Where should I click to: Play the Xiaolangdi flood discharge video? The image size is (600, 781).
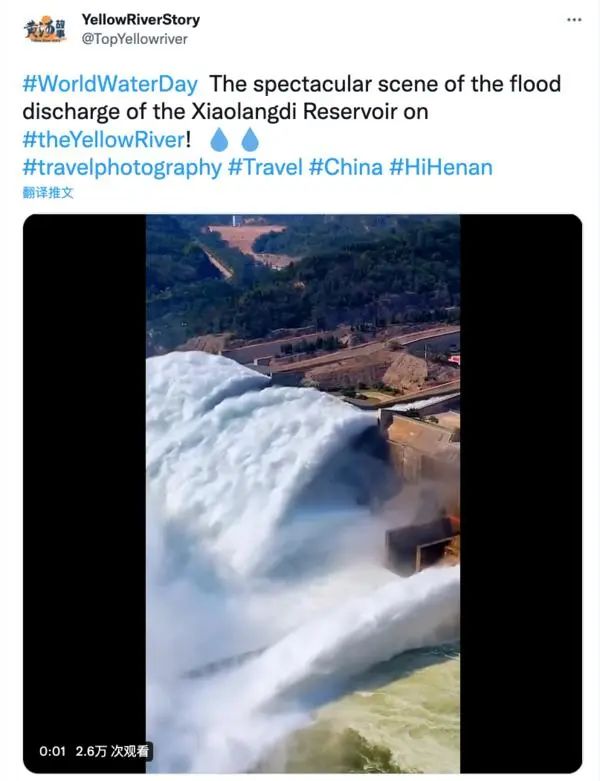click(303, 494)
